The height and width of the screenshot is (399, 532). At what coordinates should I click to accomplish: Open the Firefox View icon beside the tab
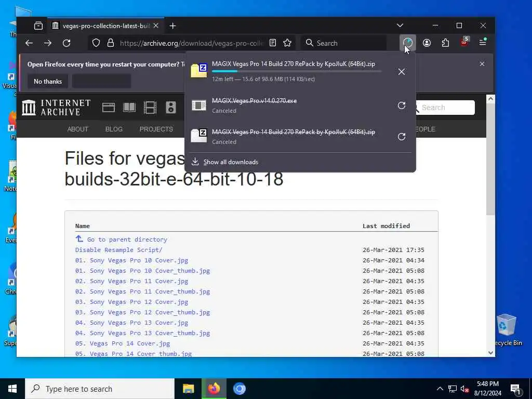tap(38, 26)
